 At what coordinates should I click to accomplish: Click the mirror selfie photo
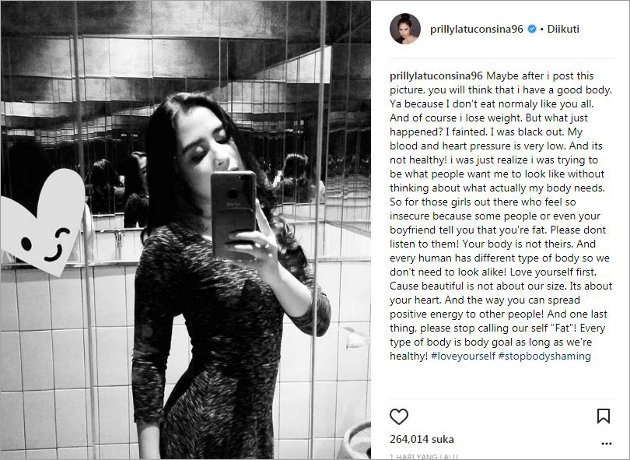[186, 230]
